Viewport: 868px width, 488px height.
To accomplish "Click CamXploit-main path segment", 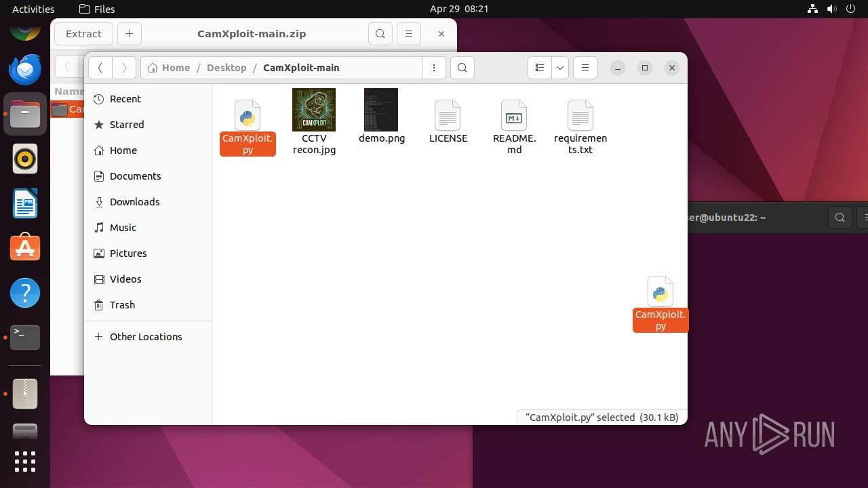I will click(x=301, y=68).
